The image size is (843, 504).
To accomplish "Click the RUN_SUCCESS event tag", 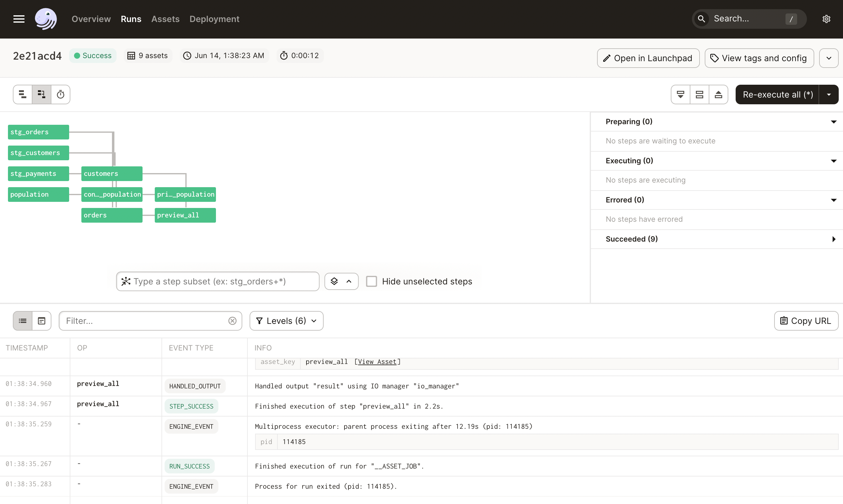I will pyautogui.click(x=190, y=466).
